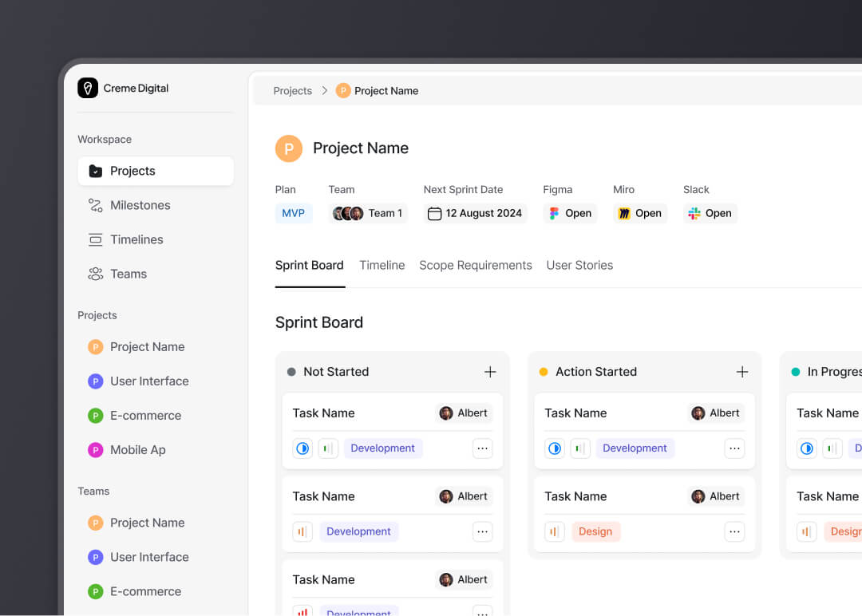Click the plus icon in Not Started column
Viewport: 862px width, 616px height.
coord(490,372)
